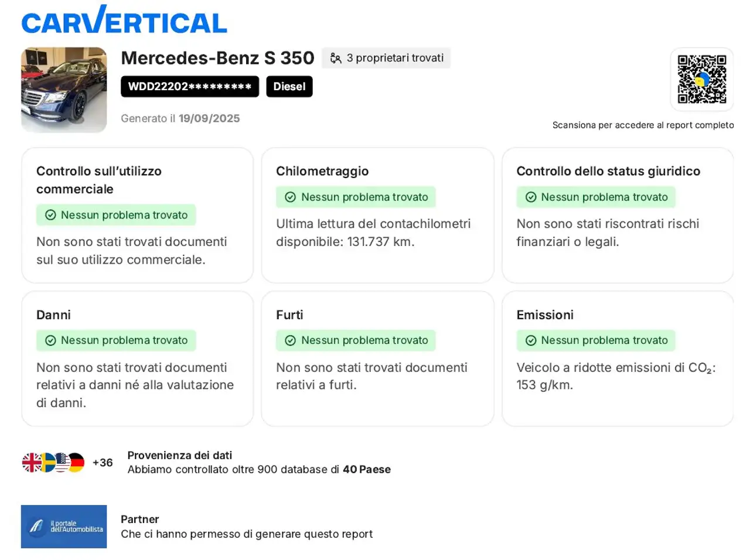Screen dimensions: 750x560
Task: Click the check icon in Emissioni card
Action: pos(530,340)
